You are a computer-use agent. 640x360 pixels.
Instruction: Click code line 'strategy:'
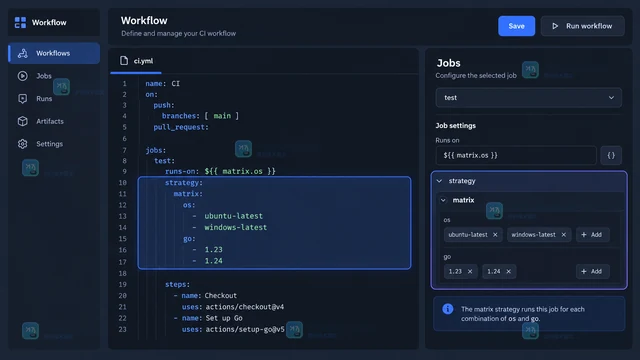tap(184, 182)
